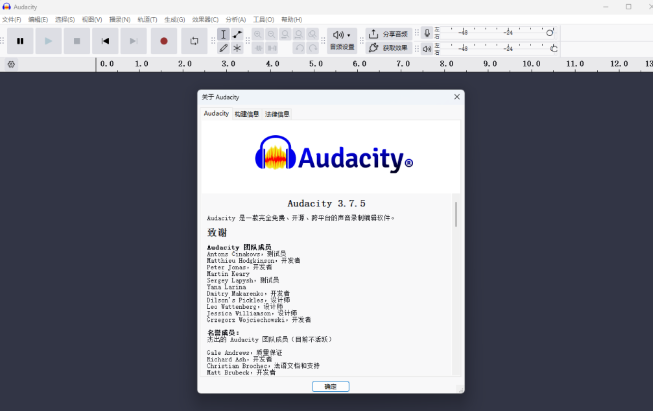The image size is (653, 411).
Task: Click the About dialog vertical scrollbar
Action: point(456,215)
